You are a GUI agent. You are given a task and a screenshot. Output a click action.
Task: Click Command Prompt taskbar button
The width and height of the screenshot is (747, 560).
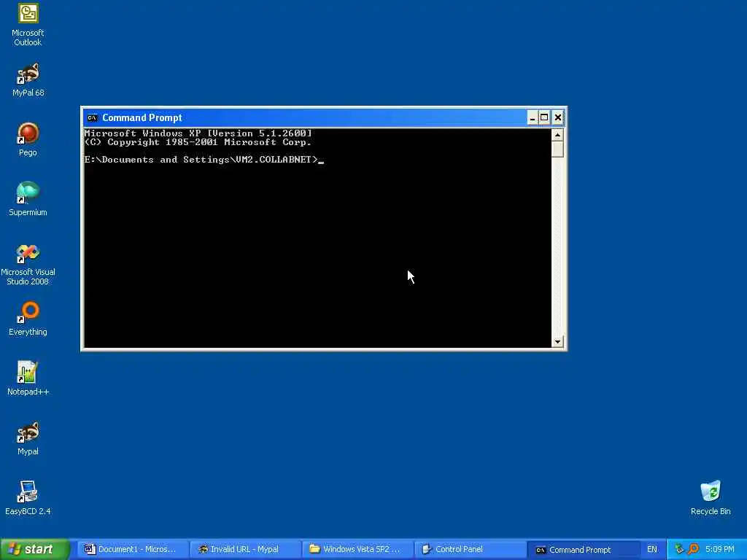[x=583, y=550]
